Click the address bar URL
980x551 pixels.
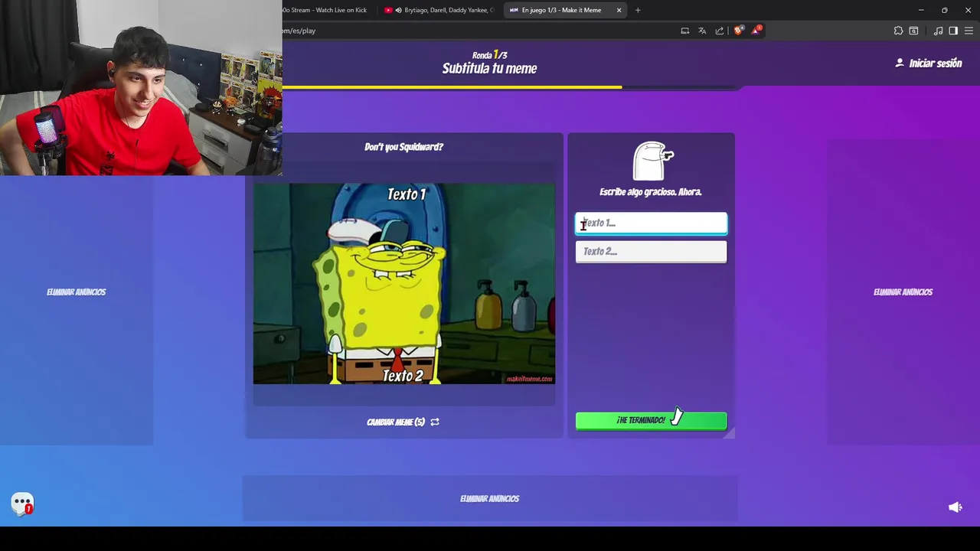pyautogui.click(x=299, y=31)
